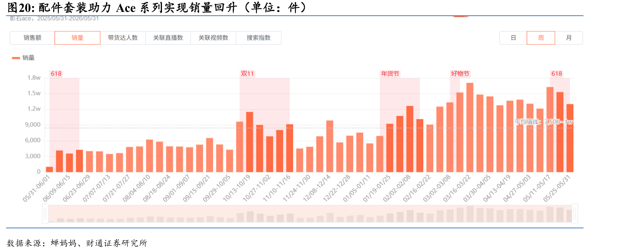644x252 pixels.
Task: Click the 05/25-05/31 axis label
Action: (x=557, y=188)
